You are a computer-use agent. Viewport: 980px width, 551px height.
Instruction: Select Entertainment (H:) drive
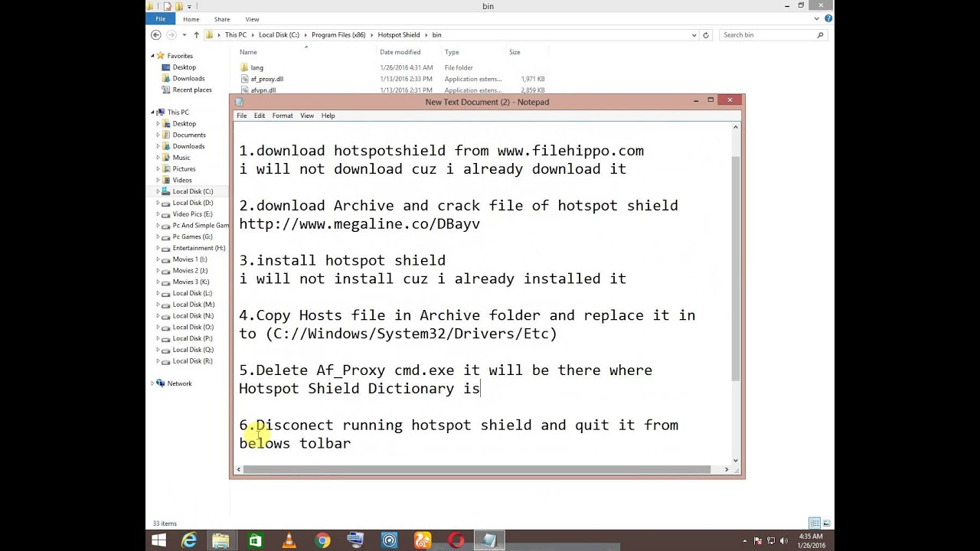(x=198, y=248)
